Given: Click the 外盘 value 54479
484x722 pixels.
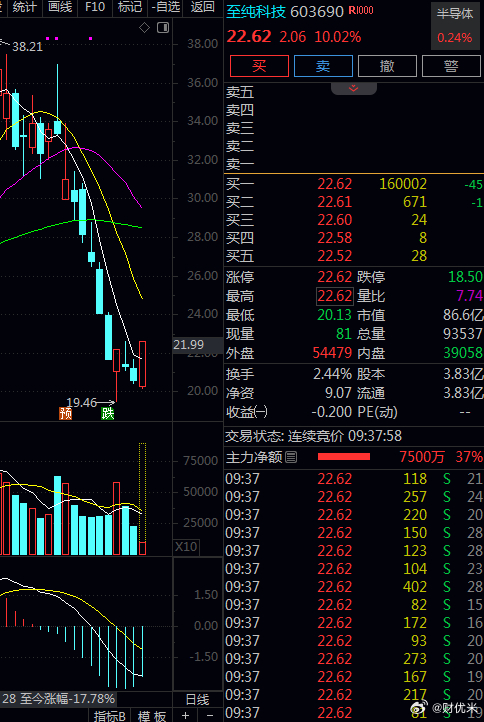Looking at the screenshot, I should click(332, 353).
